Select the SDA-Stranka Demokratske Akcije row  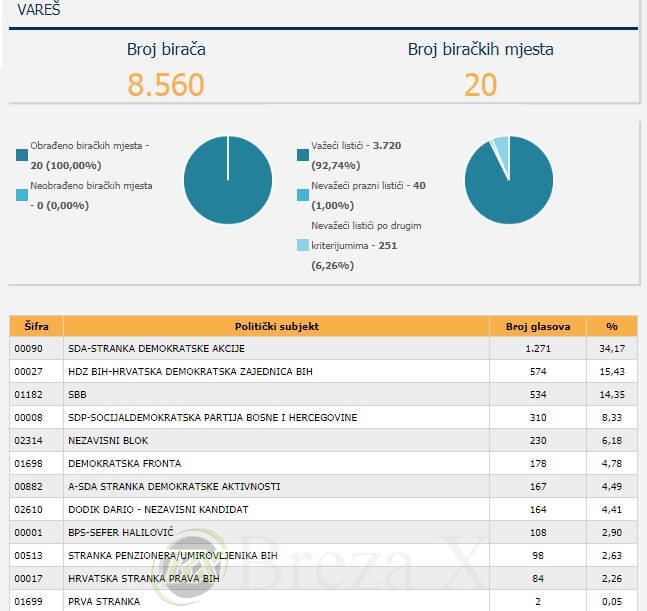(x=156, y=349)
